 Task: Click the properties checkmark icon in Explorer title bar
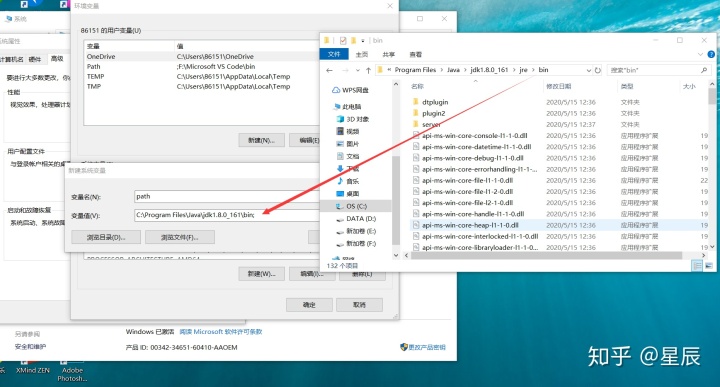click(x=343, y=40)
